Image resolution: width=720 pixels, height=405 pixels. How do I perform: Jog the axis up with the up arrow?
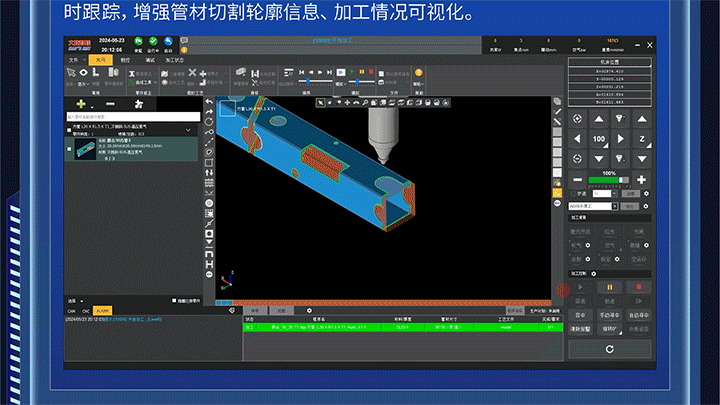click(x=599, y=119)
